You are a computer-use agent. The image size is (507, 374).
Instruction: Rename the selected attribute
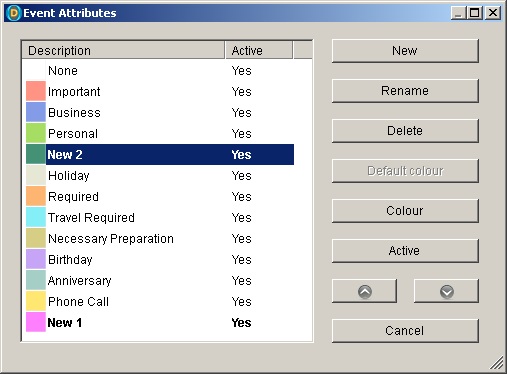(405, 91)
